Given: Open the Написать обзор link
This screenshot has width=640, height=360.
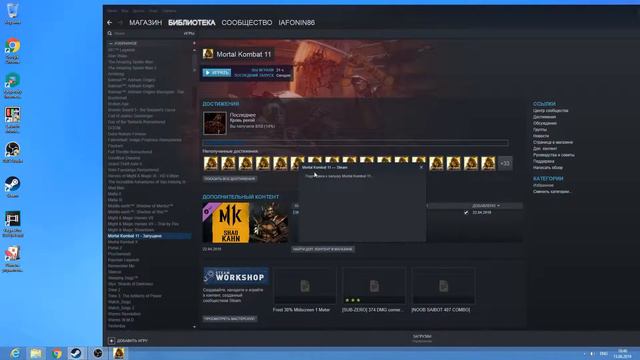Looking at the screenshot, I should (547, 168).
